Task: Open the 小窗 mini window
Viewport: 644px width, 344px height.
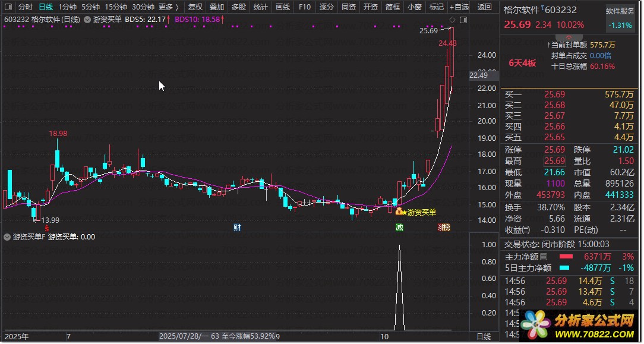Action: pos(415,7)
